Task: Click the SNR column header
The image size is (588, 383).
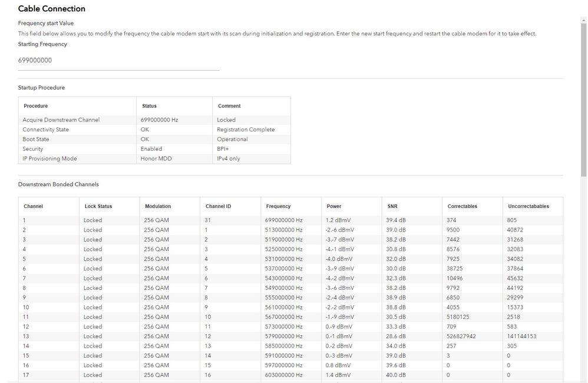Action: [x=389, y=206]
